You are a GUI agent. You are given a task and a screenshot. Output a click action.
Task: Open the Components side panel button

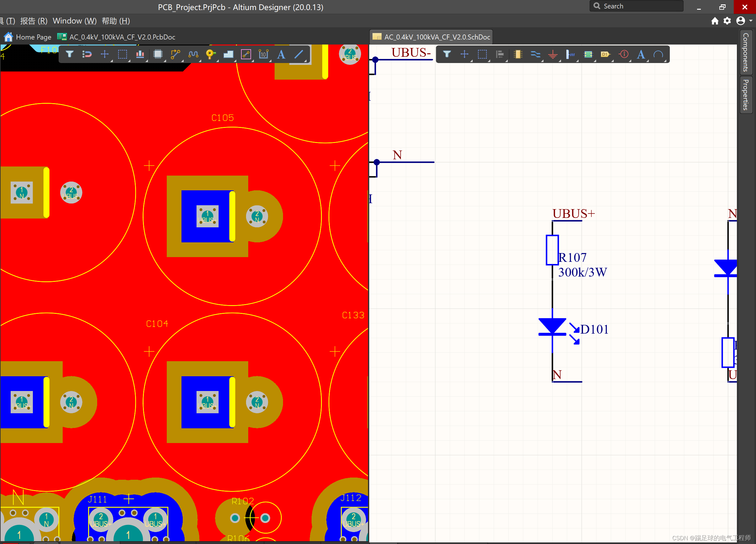[x=746, y=52]
